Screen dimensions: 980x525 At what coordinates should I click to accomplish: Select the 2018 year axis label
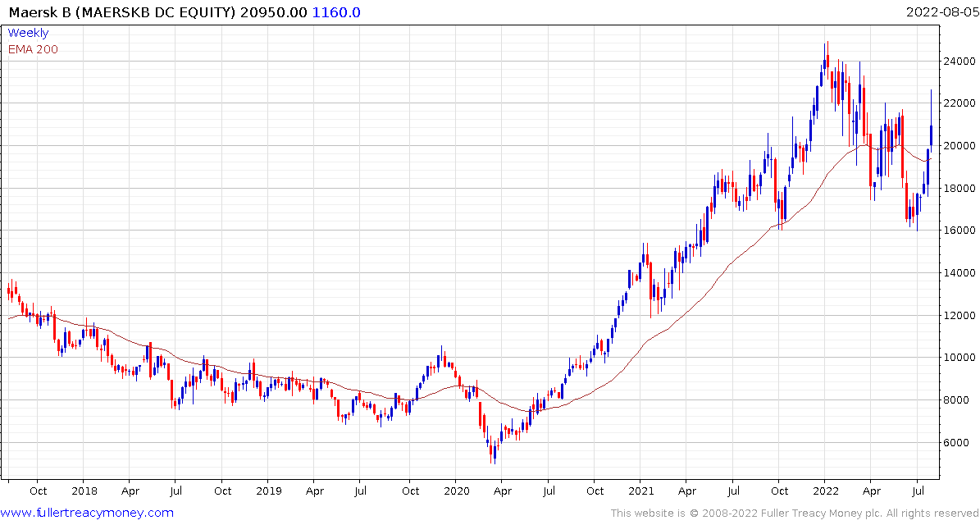coord(83,491)
